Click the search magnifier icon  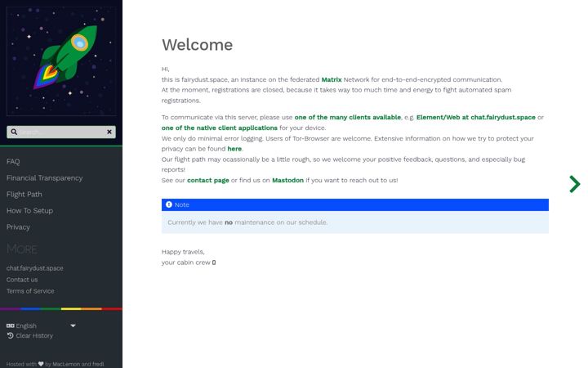14,132
